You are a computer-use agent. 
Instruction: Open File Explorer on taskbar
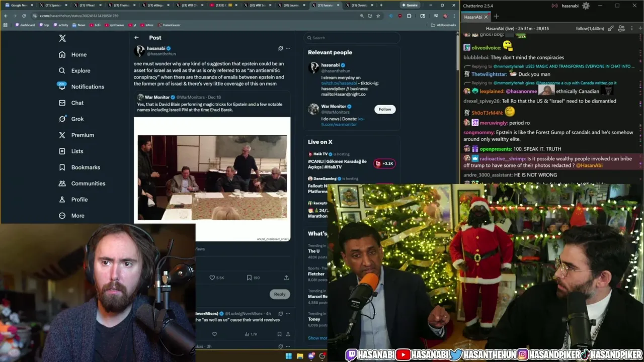pyautogui.click(x=300, y=356)
